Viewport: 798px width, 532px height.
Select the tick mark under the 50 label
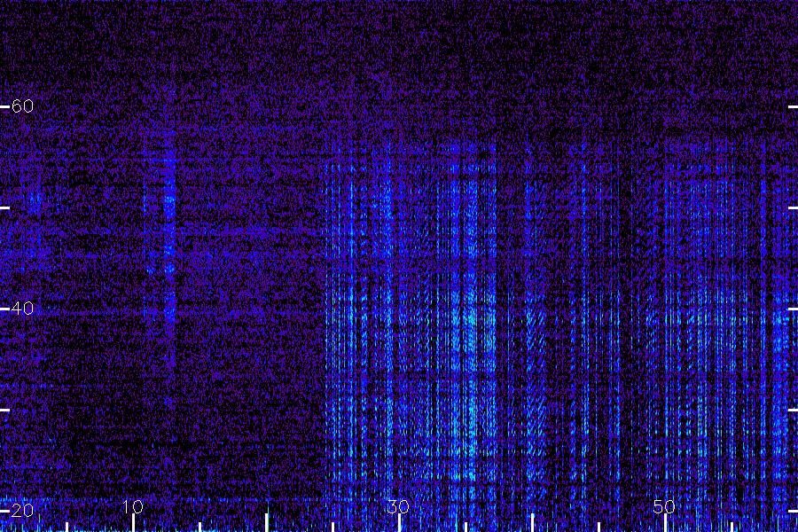665,523
